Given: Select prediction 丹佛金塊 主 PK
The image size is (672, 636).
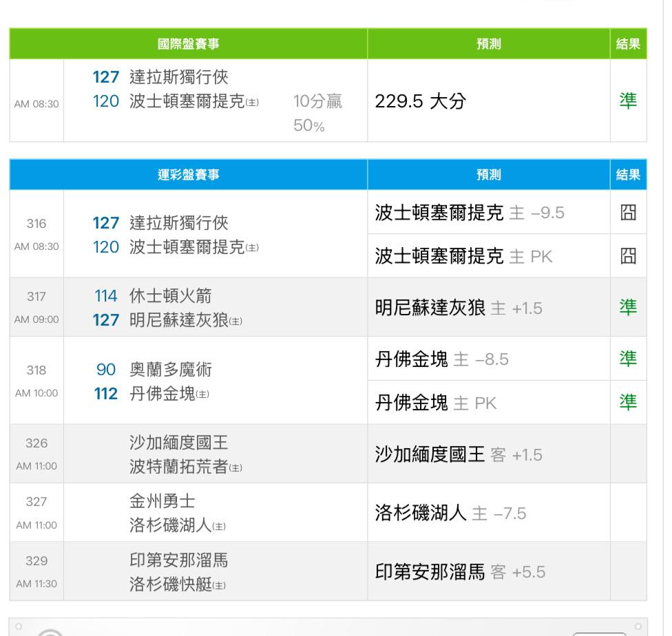Looking at the screenshot, I should [436, 403].
